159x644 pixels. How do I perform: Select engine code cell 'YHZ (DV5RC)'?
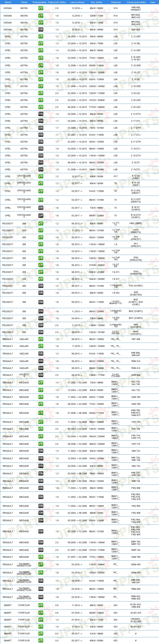(x=136, y=286)
